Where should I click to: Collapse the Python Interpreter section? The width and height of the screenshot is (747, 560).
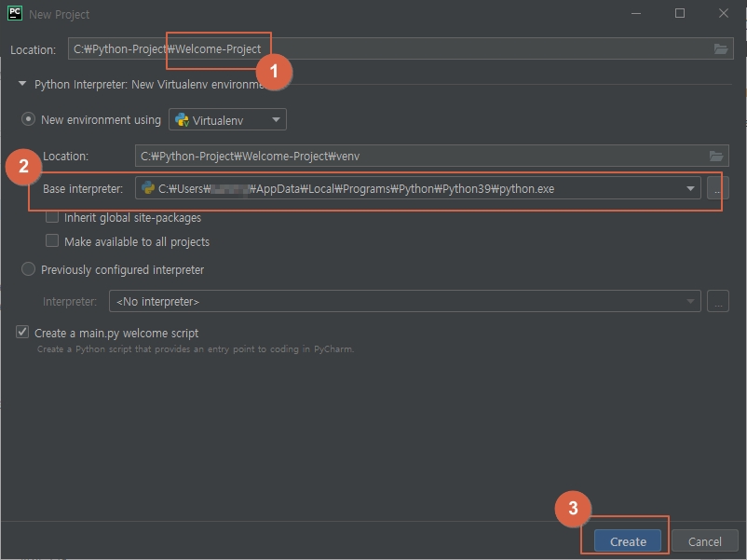(x=22, y=84)
